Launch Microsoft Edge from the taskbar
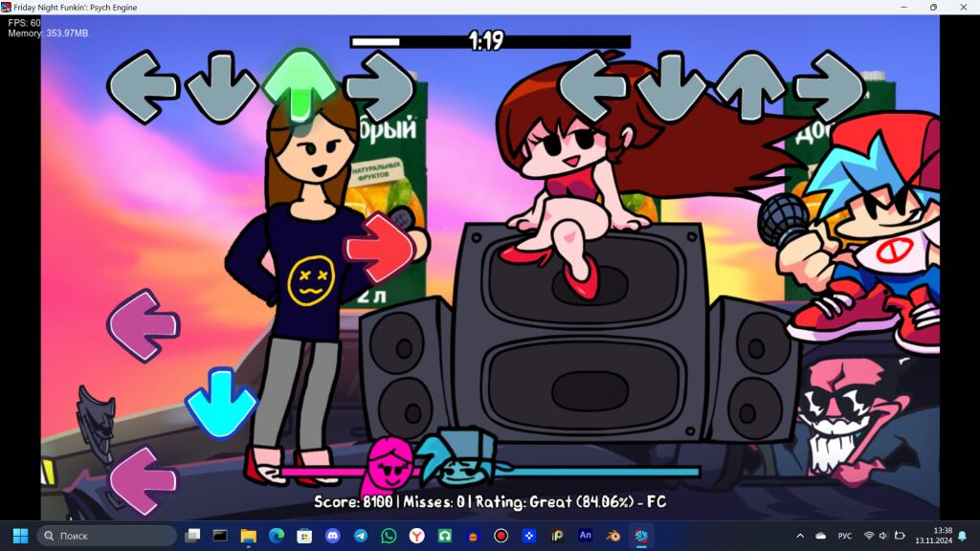980x551 pixels. [x=277, y=536]
